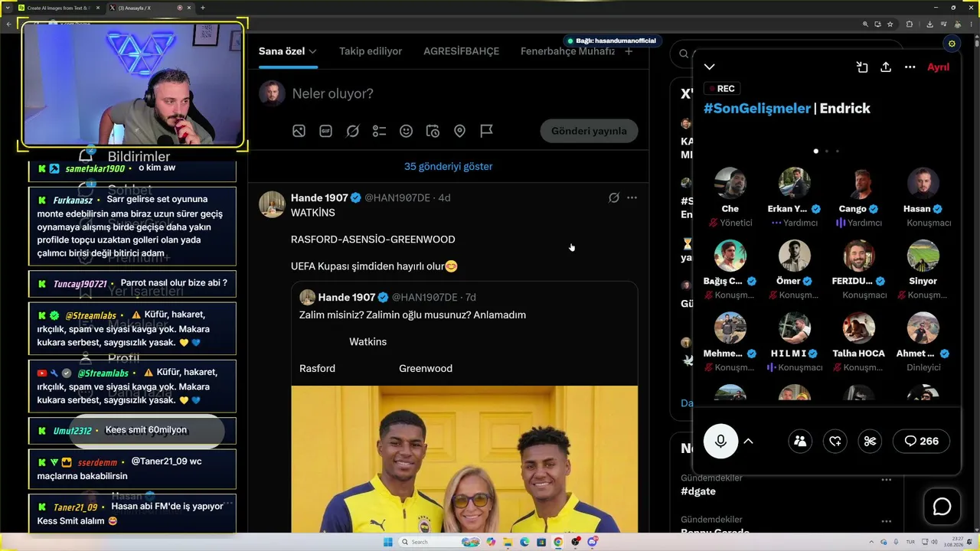Open the Space participants list icon
This screenshot has width=980, height=551.
(x=800, y=441)
